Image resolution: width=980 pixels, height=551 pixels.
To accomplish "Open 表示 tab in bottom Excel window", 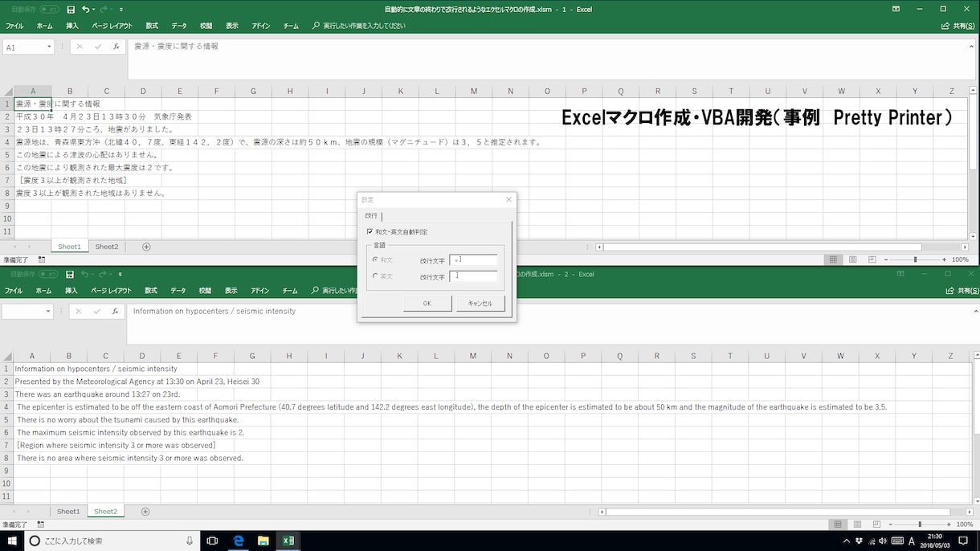I will (231, 291).
